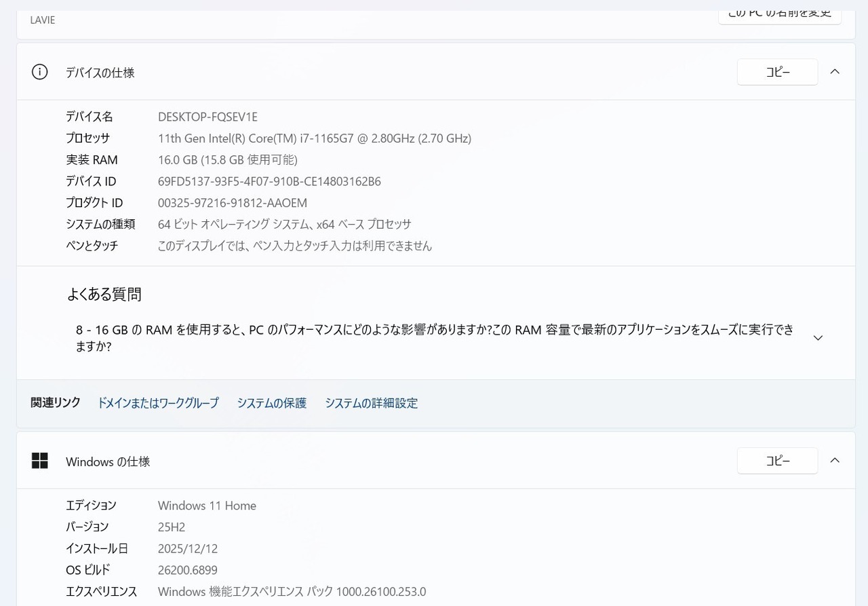Copy the Windows の仕様 details
868x606 pixels.
pyautogui.click(x=777, y=461)
